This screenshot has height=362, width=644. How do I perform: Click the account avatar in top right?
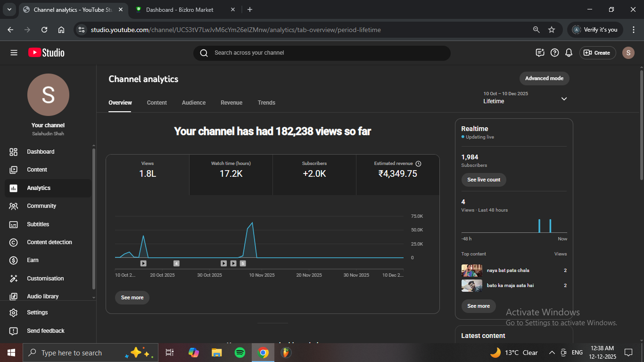pyautogui.click(x=628, y=53)
